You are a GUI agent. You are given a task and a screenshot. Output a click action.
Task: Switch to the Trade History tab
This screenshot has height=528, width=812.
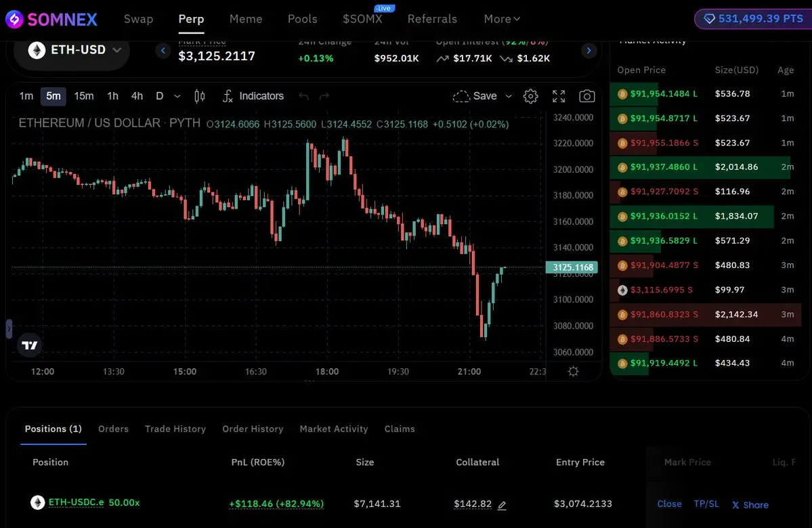pyautogui.click(x=175, y=428)
